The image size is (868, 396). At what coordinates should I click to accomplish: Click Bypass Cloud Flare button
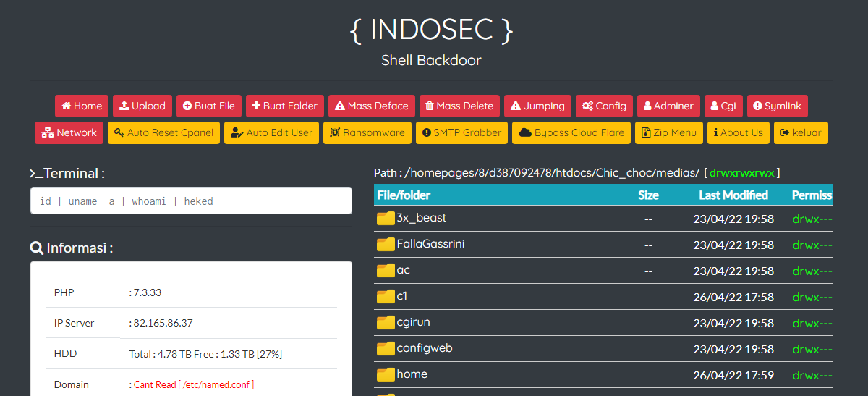[x=571, y=132]
